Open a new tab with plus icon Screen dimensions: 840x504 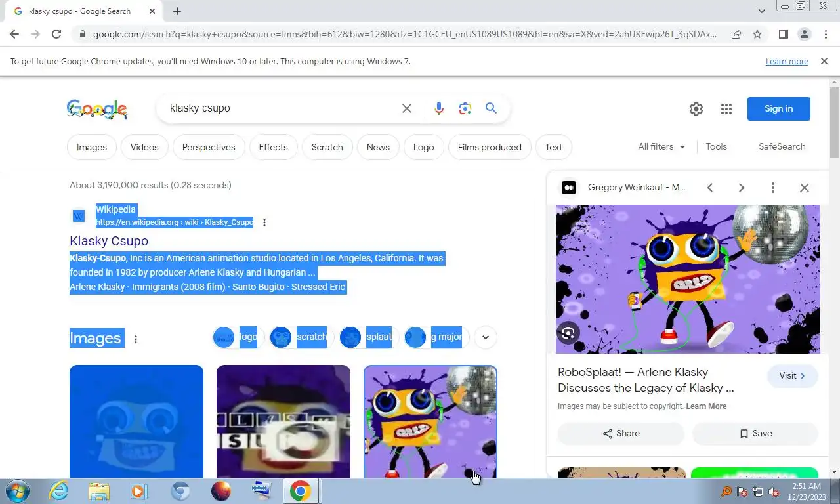[x=177, y=11]
